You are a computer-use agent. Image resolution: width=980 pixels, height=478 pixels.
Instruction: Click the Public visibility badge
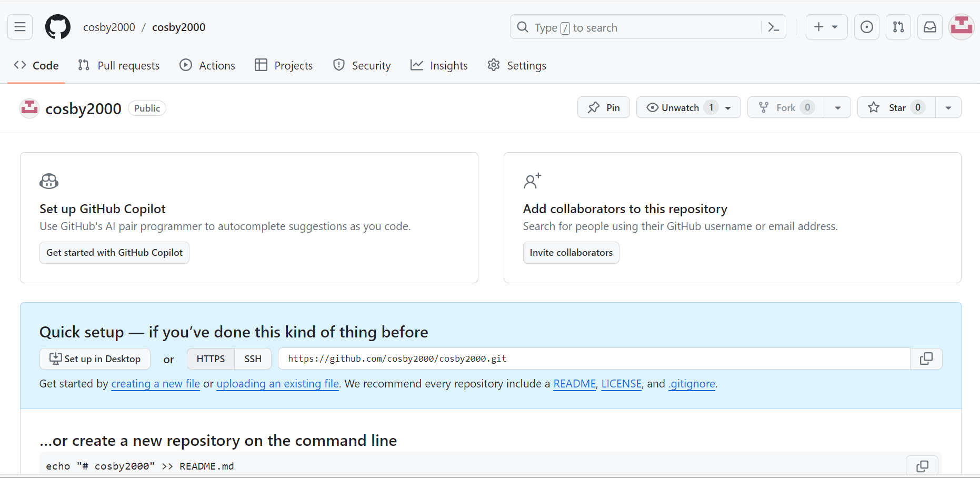pyautogui.click(x=147, y=108)
